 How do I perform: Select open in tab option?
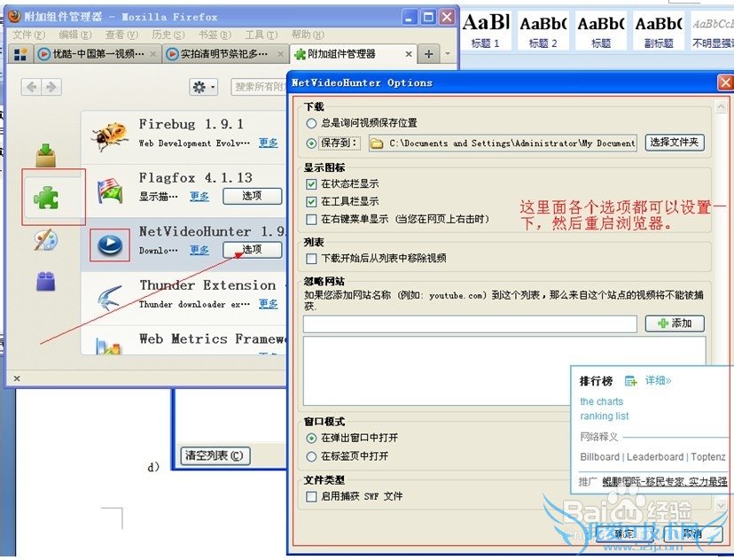pyautogui.click(x=311, y=456)
